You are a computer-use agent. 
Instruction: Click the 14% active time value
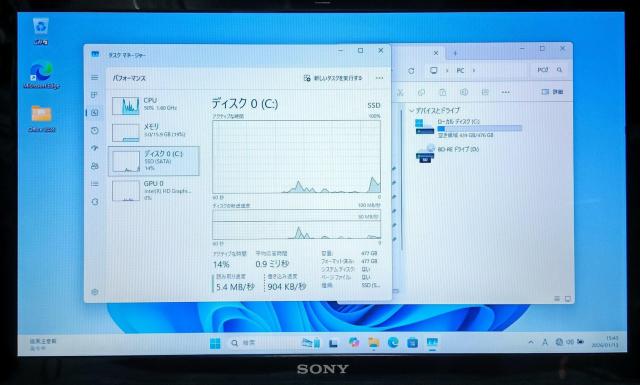click(221, 265)
